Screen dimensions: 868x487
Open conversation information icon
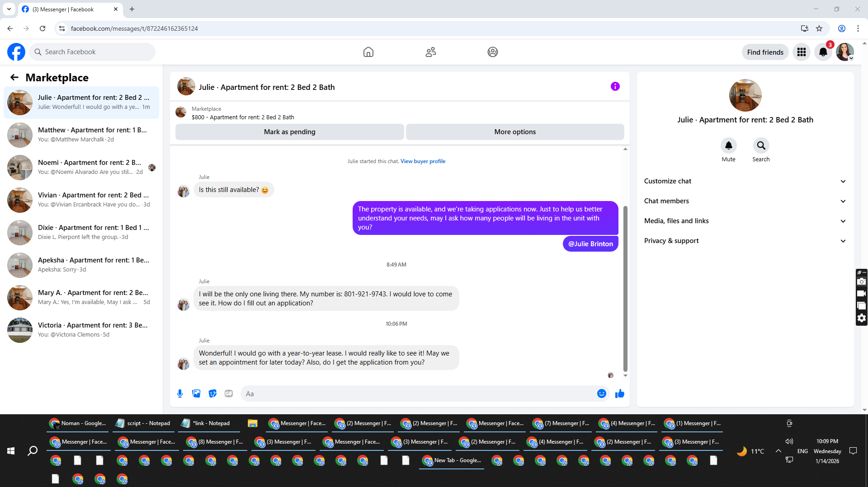[x=615, y=86]
